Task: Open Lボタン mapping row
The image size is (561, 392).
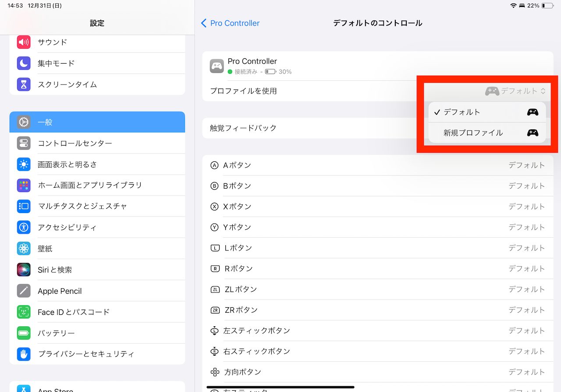Action: [x=377, y=248]
